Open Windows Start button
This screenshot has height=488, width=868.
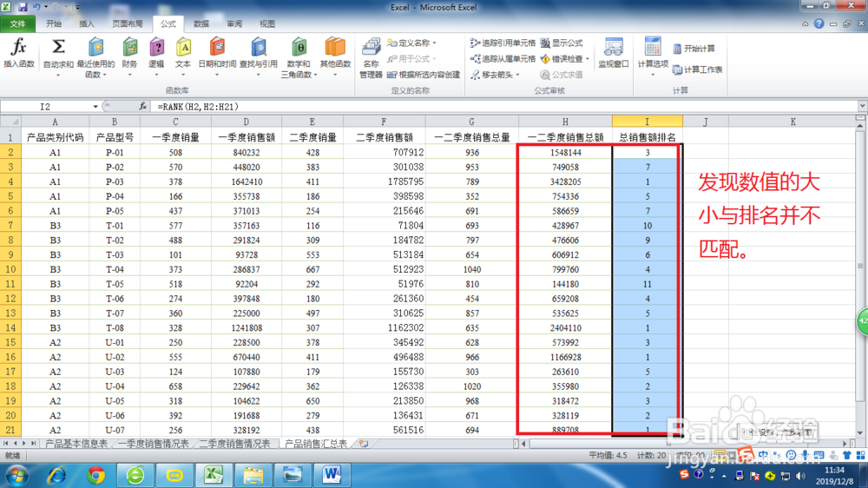(16, 475)
